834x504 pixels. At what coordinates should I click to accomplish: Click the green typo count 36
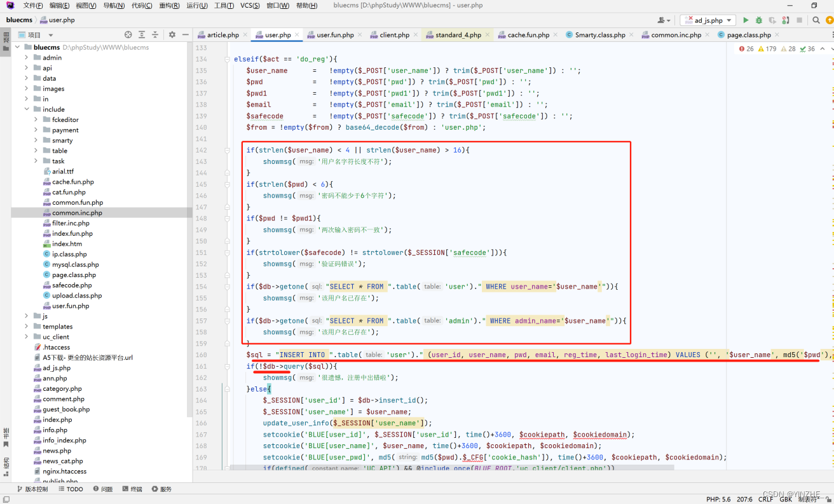[x=807, y=48]
